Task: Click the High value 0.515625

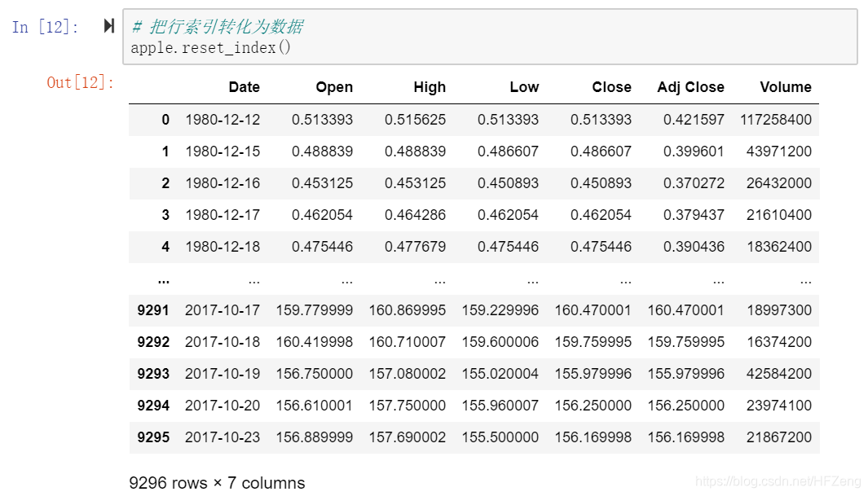Action: tap(415, 120)
